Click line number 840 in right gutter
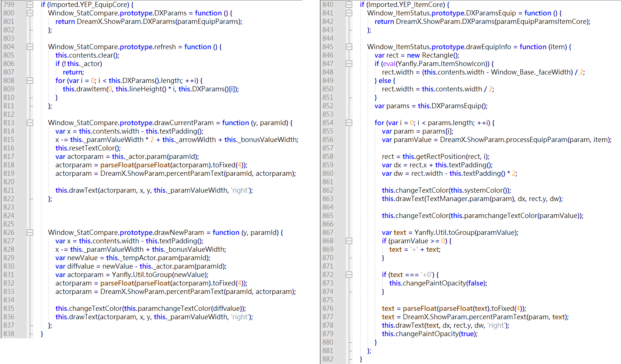The image size is (621, 364). 328,5
